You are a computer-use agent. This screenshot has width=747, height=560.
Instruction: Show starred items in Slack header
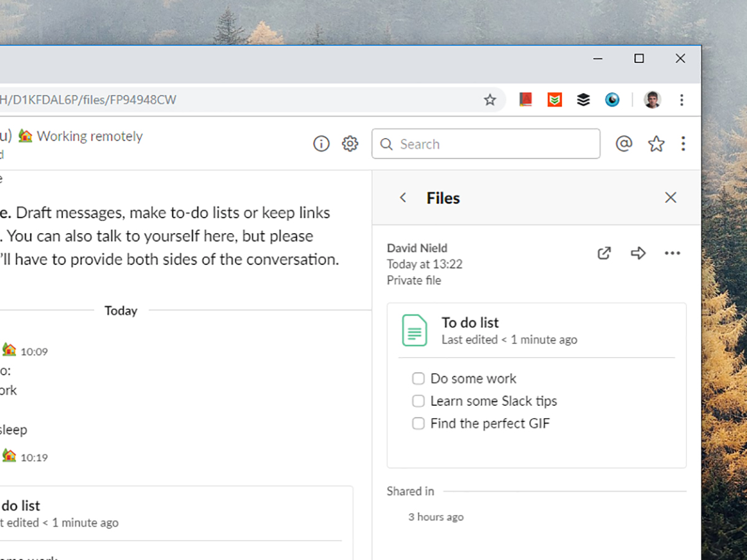[656, 144]
